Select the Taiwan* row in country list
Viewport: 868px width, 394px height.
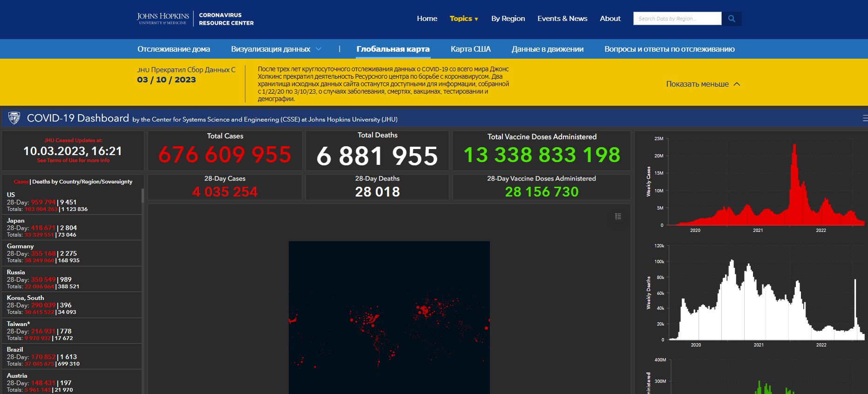pyautogui.click(x=71, y=331)
